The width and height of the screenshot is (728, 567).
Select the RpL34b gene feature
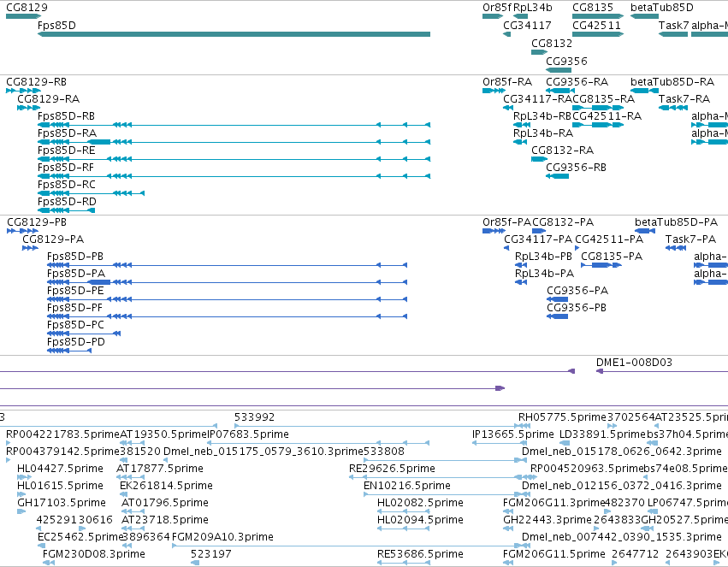click(x=520, y=16)
